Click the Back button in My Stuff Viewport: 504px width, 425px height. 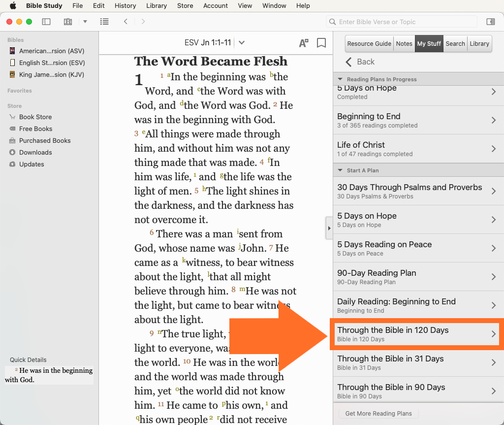click(360, 62)
